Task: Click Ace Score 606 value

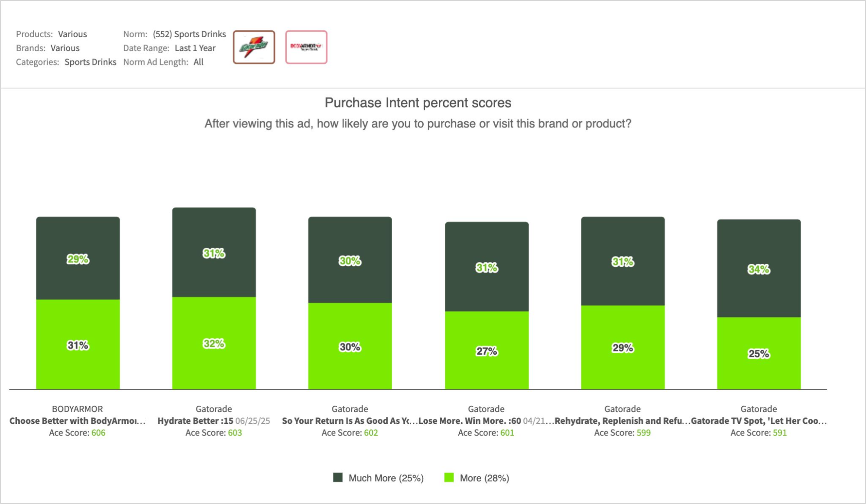Action: pos(98,433)
